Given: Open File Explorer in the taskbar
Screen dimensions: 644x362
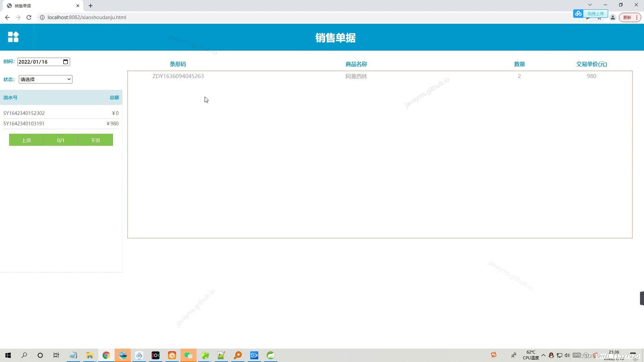Looking at the screenshot, I should click(90, 355).
